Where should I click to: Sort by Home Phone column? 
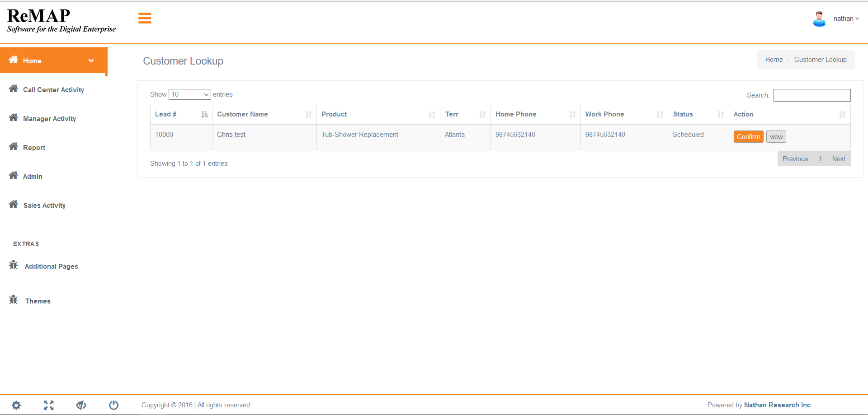pyautogui.click(x=536, y=114)
